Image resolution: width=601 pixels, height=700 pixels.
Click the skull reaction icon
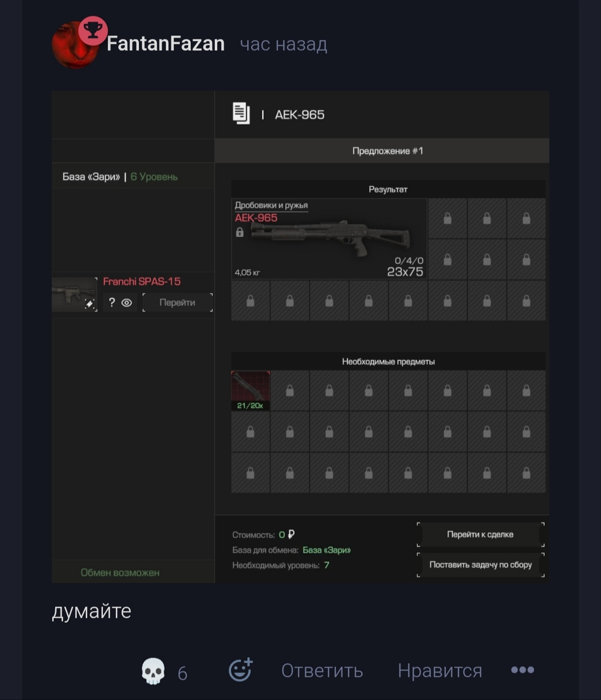[153, 671]
